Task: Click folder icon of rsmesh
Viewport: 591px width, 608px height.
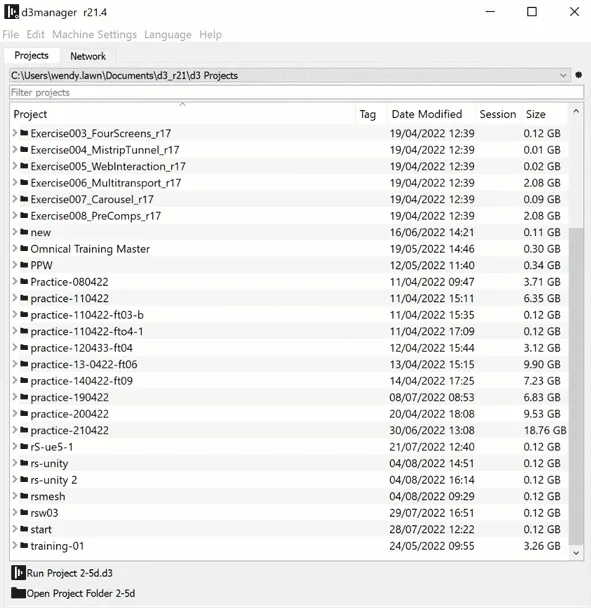Action: click(24, 496)
